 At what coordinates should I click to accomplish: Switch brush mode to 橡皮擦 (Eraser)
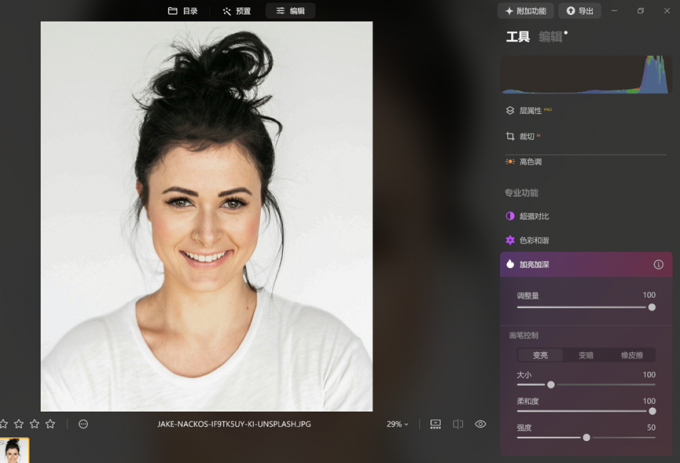pos(632,355)
